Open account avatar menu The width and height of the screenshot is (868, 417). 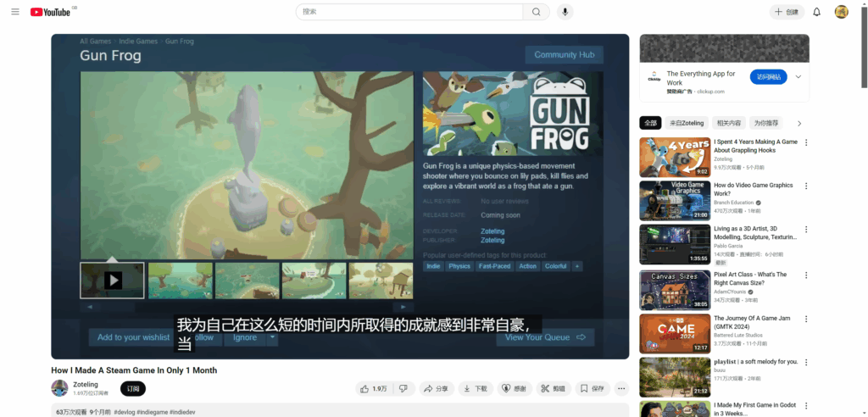click(842, 12)
